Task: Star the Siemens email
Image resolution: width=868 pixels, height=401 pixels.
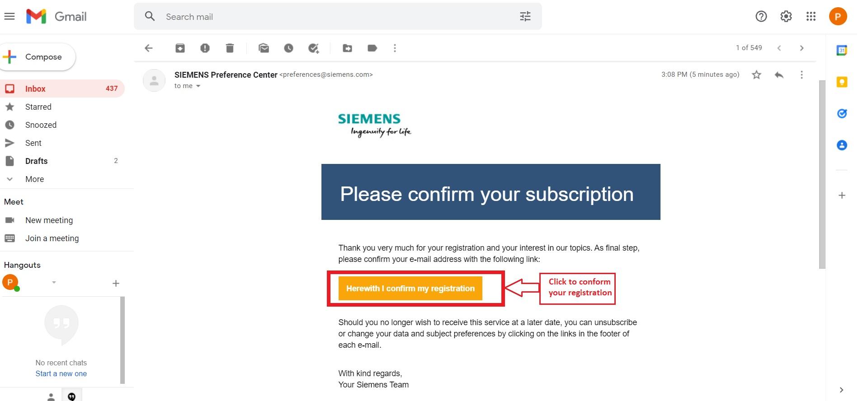Action: pos(756,75)
